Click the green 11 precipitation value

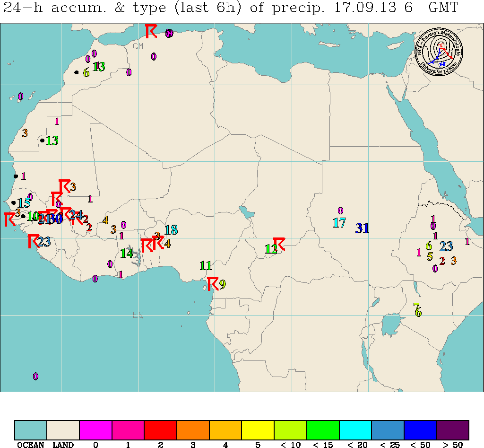click(x=205, y=265)
